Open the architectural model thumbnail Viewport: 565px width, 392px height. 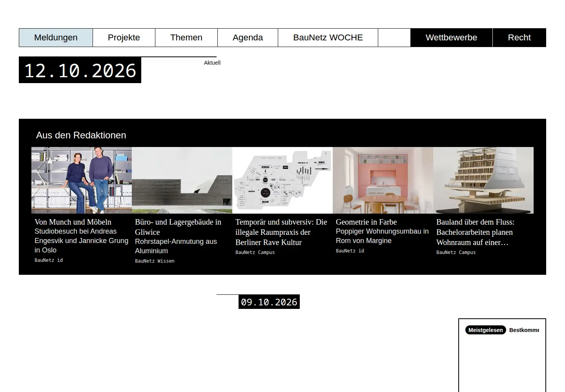pos(483,180)
